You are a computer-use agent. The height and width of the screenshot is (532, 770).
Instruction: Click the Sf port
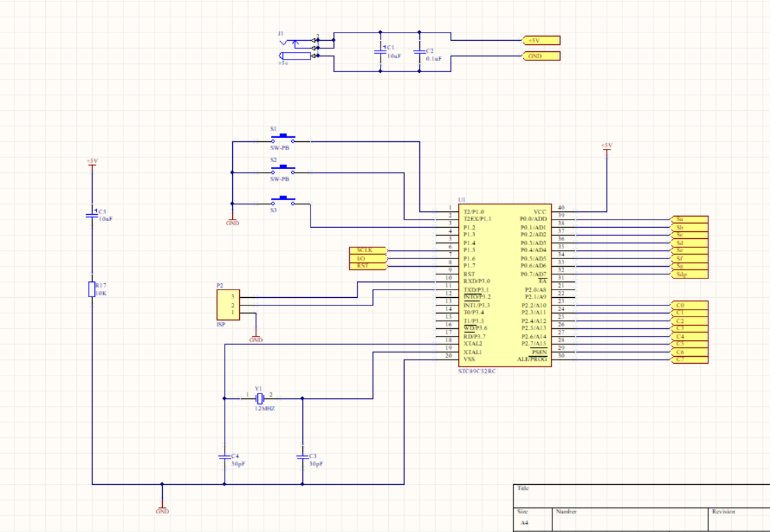(x=689, y=258)
